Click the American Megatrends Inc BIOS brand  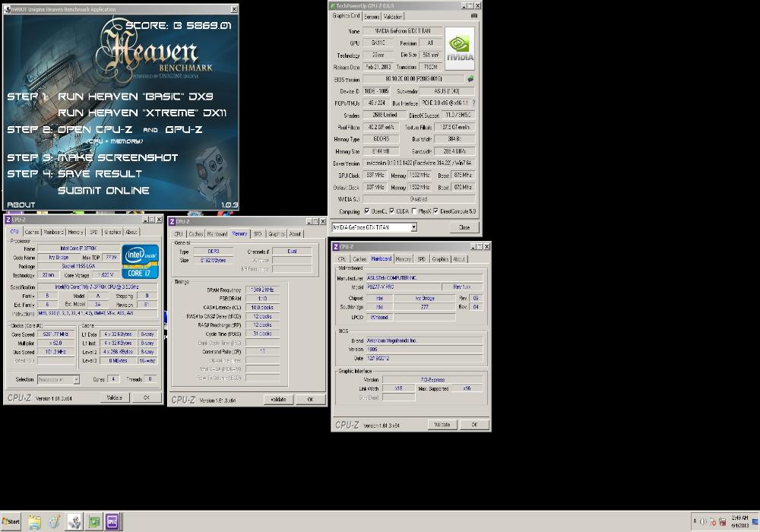click(424, 340)
